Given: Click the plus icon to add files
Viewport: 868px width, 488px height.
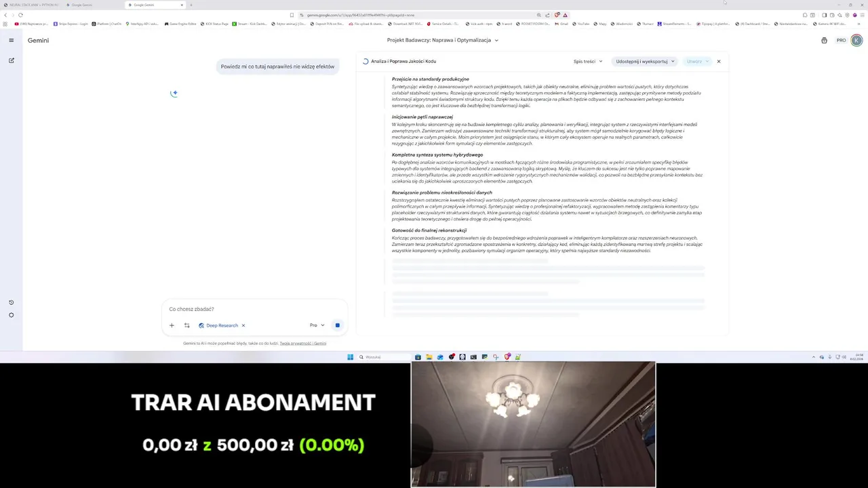Looking at the screenshot, I should [172, 325].
